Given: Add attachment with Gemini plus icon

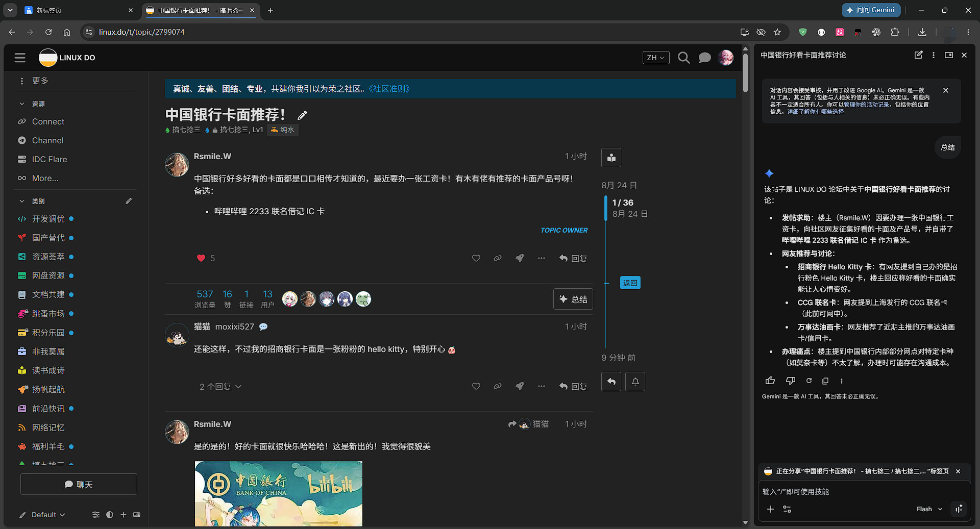Looking at the screenshot, I should coord(771,509).
